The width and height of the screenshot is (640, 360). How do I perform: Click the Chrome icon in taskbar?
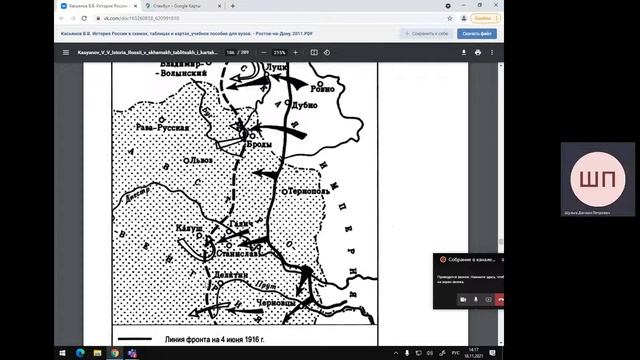(x=115, y=353)
